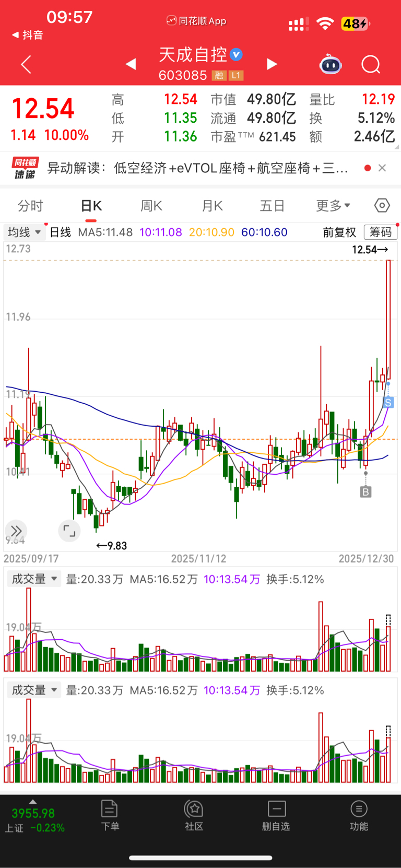Tap MA5:11.48 indicator label
This screenshot has height=868, width=401.
click(x=105, y=232)
